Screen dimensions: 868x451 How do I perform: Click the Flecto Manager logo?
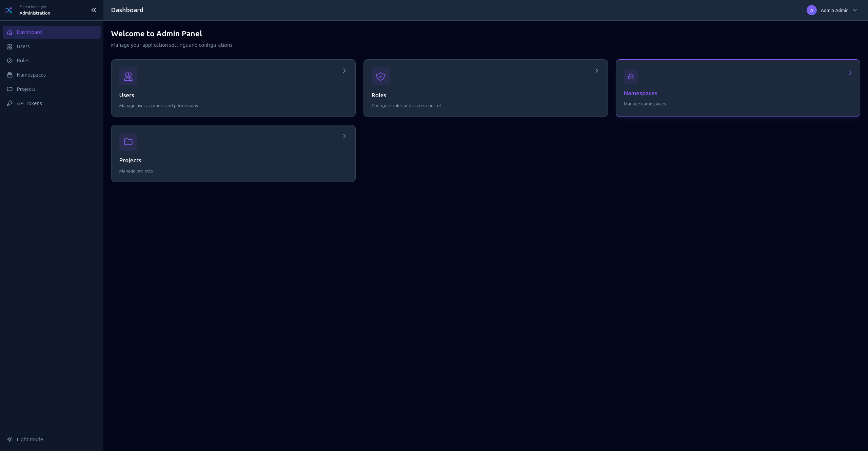(x=9, y=10)
